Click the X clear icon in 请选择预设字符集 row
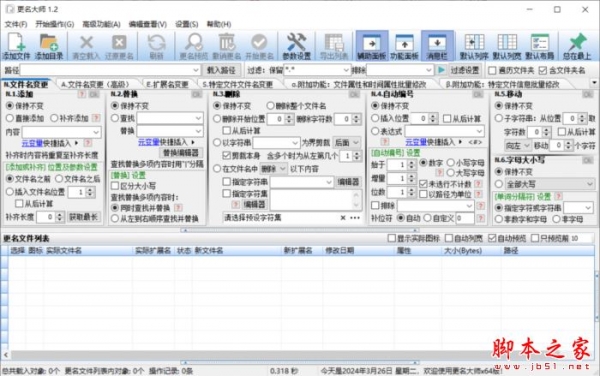 (x=343, y=218)
